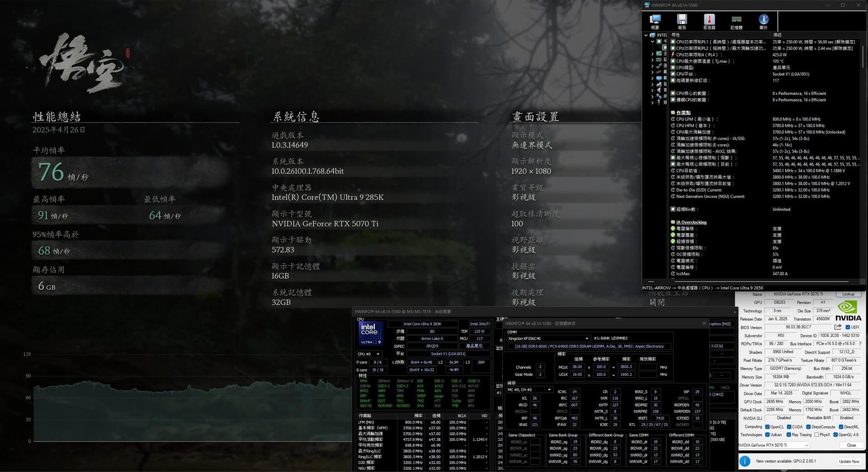Image resolution: width=868 pixels, height=472 pixels.
Task: Click the 'Unlimited' 超頻Bin數 value
Action: pyautogui.click(x=781, y=210)
